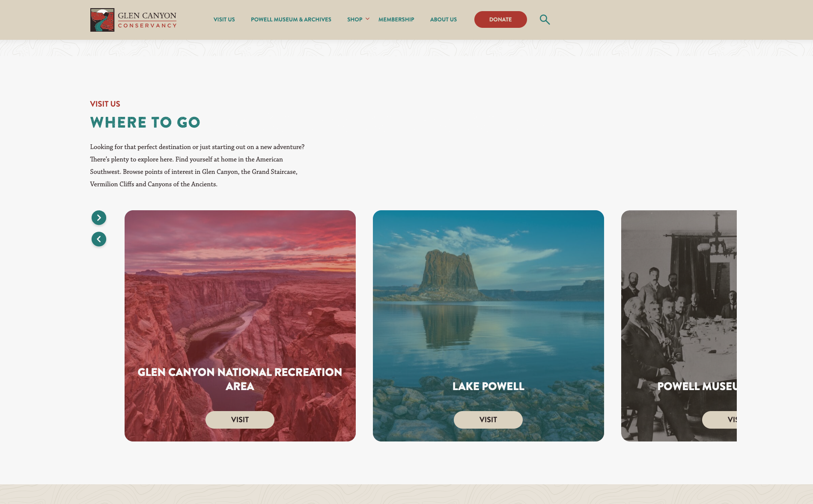The image size is (813, 504).
Task: Open the search magnifier icon
Action: point(545,20)
